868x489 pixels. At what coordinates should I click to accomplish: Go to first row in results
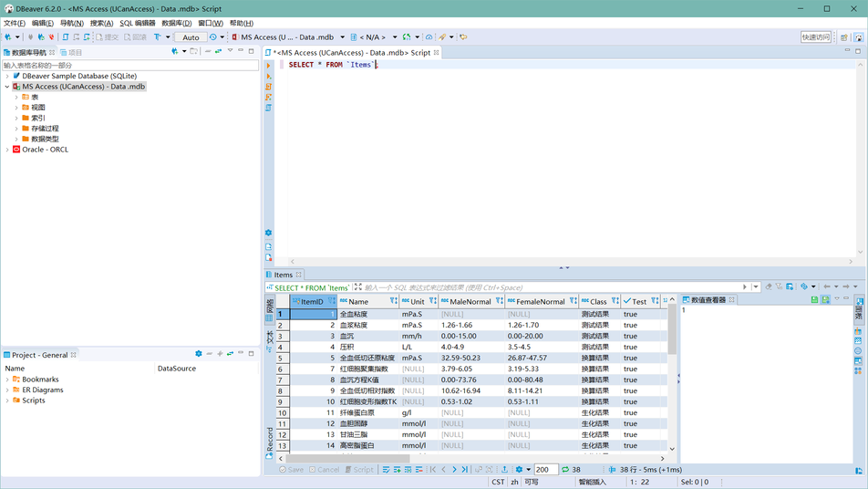pos(433,470)
